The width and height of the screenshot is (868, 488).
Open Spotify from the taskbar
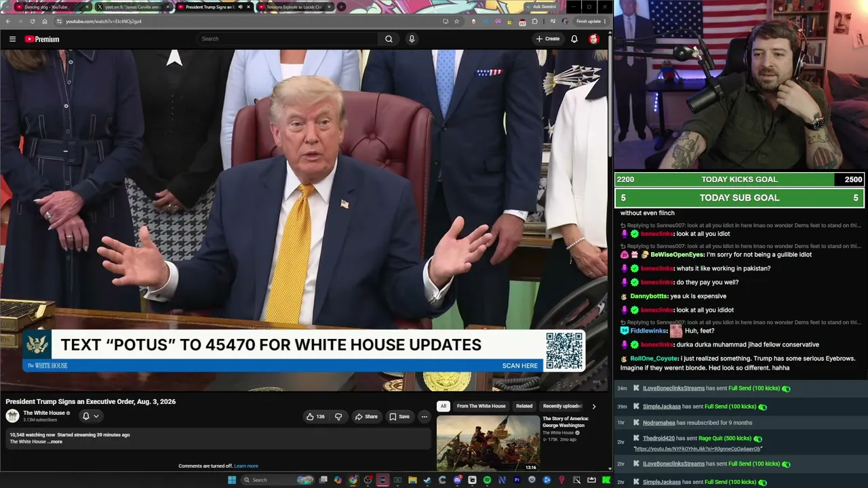pos(487,480)
